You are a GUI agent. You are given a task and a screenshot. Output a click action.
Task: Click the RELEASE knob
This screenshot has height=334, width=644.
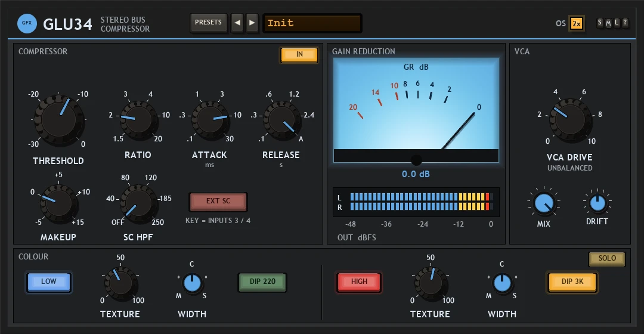click(x=281, y=120)
